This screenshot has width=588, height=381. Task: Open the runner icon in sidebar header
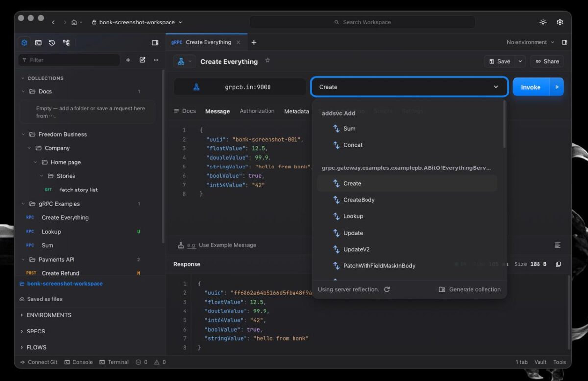pyautogui.click(x=38, y=43)
